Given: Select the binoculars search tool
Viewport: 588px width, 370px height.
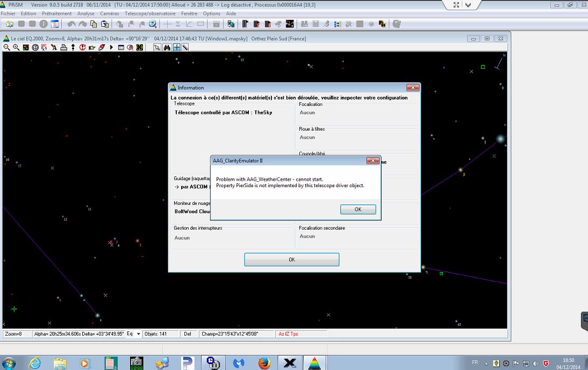Looking at the screenshot, I should (167, 47).
